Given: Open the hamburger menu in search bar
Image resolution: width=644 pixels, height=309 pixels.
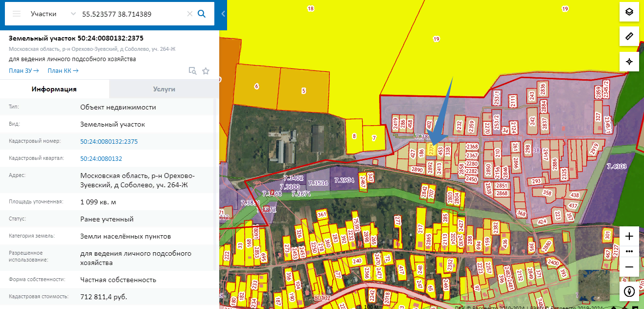Looking at the screenshot, I should pos(17,14).
